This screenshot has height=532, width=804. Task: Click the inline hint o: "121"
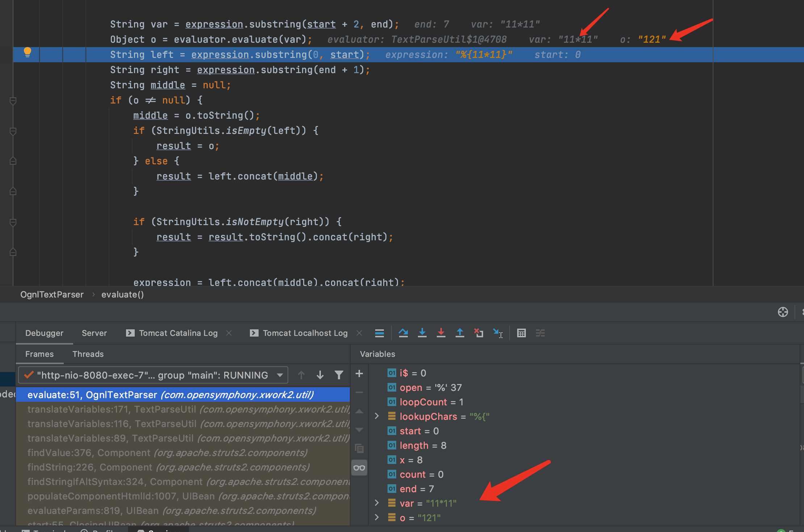[643, 39]
